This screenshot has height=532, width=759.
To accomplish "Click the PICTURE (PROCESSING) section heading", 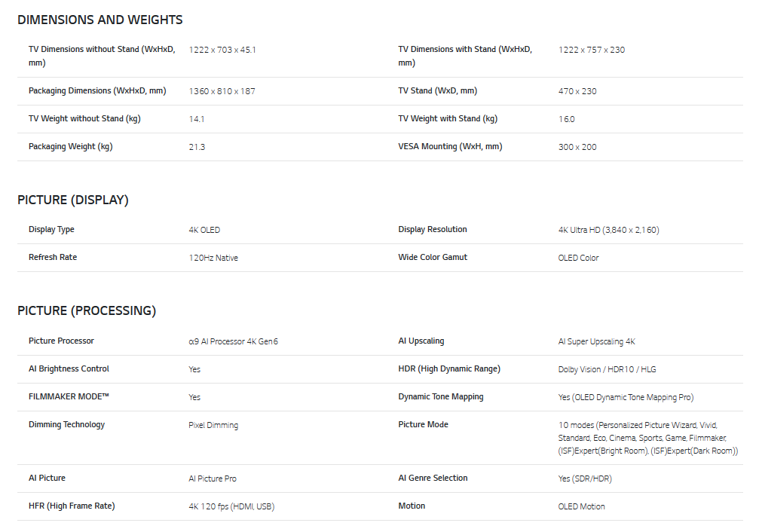I will [x=87, y=311].
